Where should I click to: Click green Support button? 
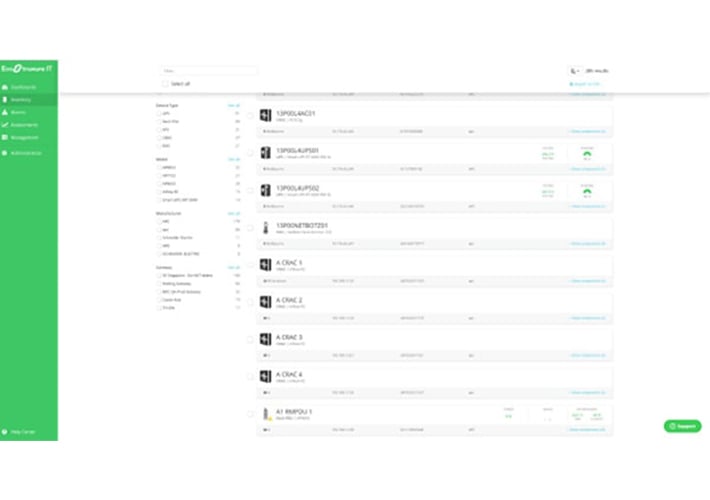click(682, 426)
